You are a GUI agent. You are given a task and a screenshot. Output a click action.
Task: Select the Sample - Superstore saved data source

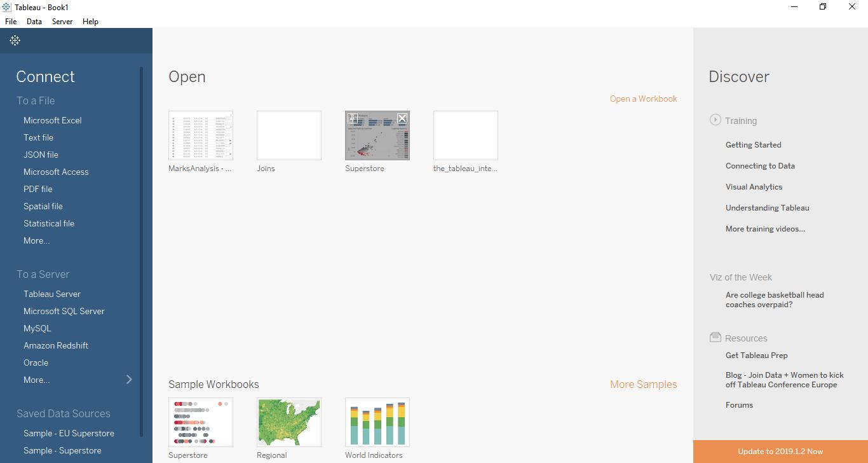coord(62,450)
